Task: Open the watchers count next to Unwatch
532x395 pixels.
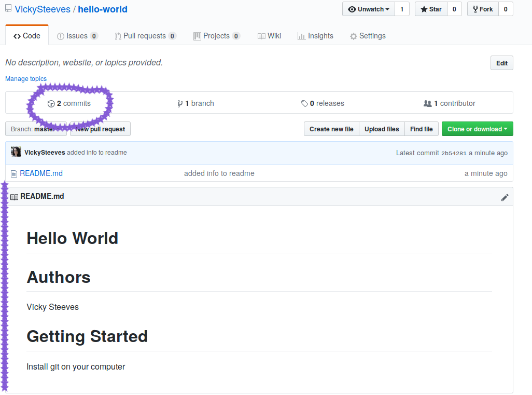Action: tap(402, 9)
